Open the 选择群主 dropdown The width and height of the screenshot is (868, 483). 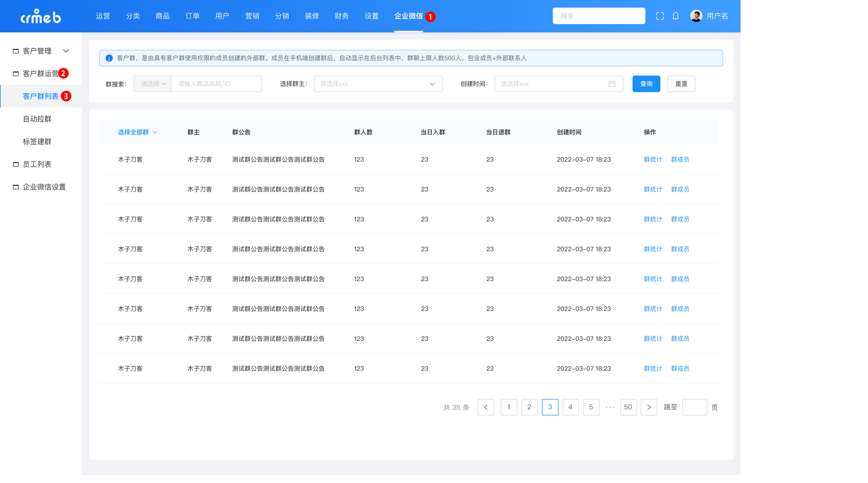coord(378,84)
